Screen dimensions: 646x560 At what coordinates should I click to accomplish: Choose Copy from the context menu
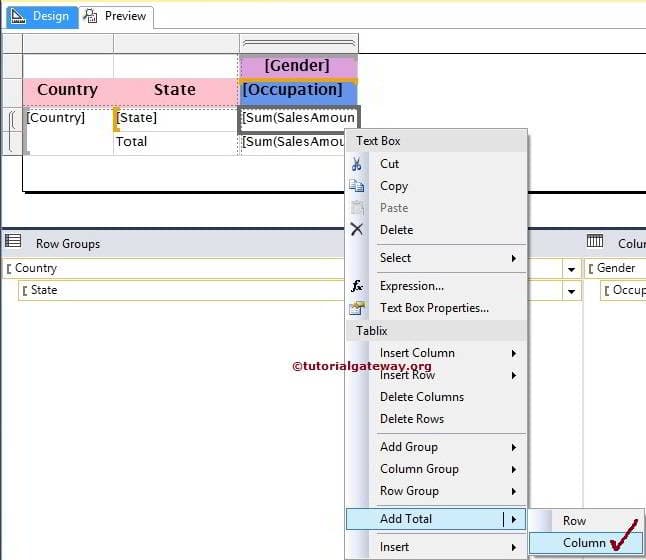436,186
